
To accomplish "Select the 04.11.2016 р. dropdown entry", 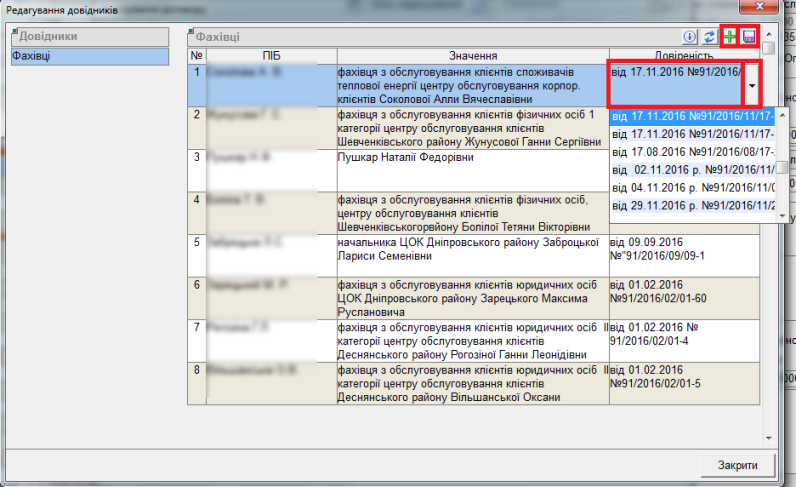I will point(692,188).
